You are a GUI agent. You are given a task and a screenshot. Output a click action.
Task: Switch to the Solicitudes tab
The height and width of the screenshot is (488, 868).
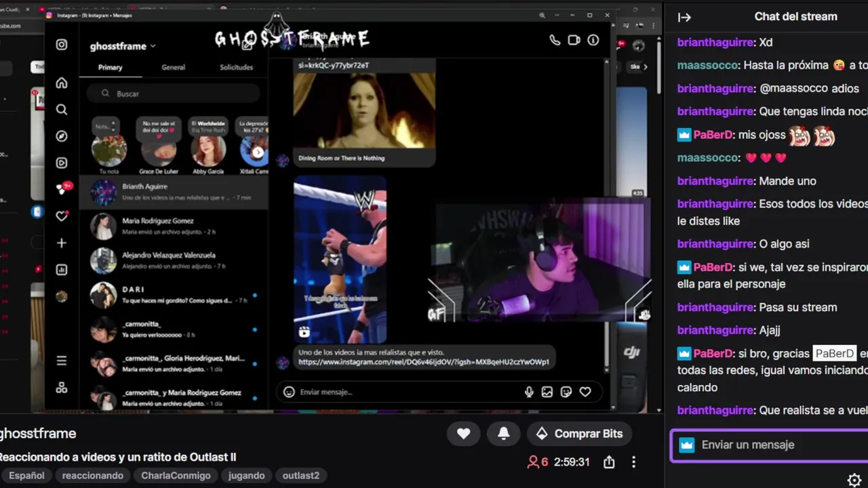pos(236,67)
